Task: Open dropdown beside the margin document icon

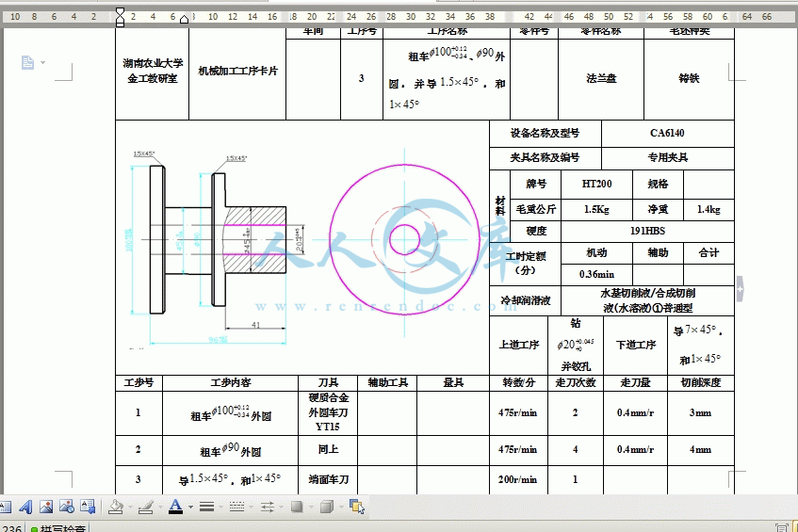Action: point(42,62)
